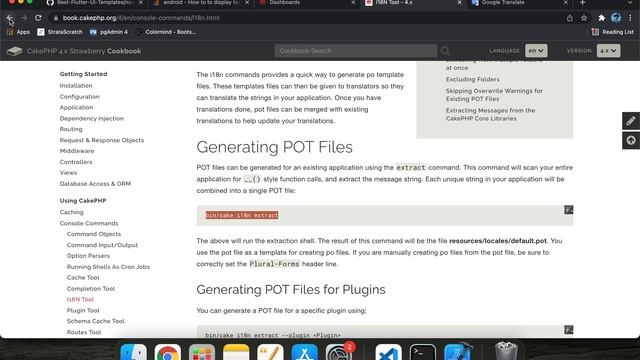Launch Visual Studio Code from the Dock

389,353
